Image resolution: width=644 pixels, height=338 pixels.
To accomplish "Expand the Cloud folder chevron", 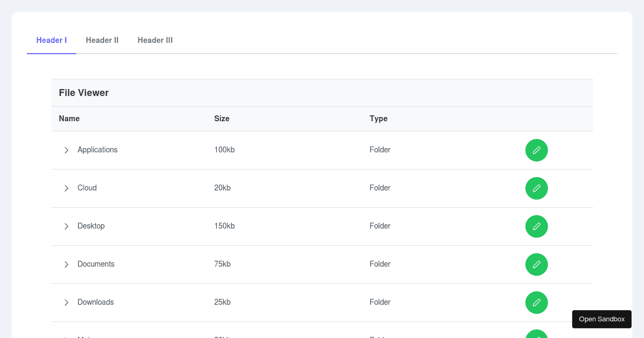I will tap(67, 188).
